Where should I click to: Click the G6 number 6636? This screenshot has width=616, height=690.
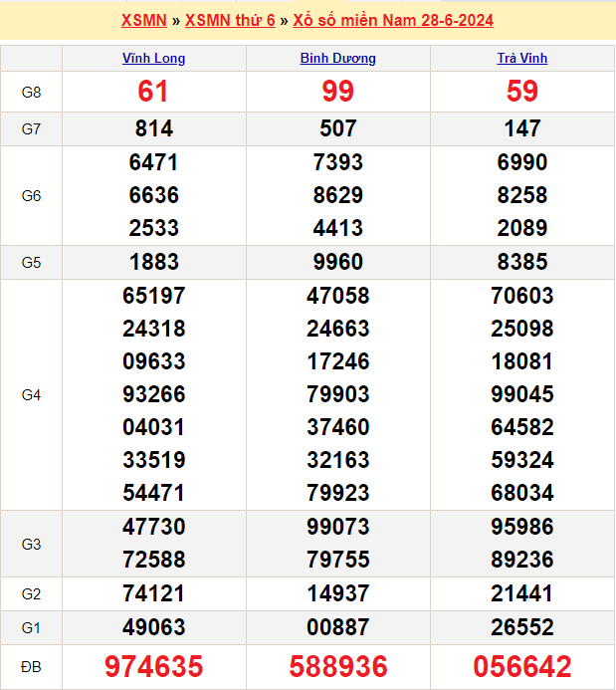coord(153,195)
